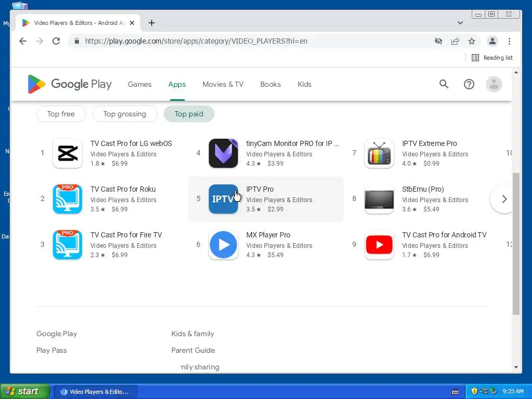Open MX Player Pro title link
The height and width of the screenshot is (399, 532).
[x=268, y=235]
